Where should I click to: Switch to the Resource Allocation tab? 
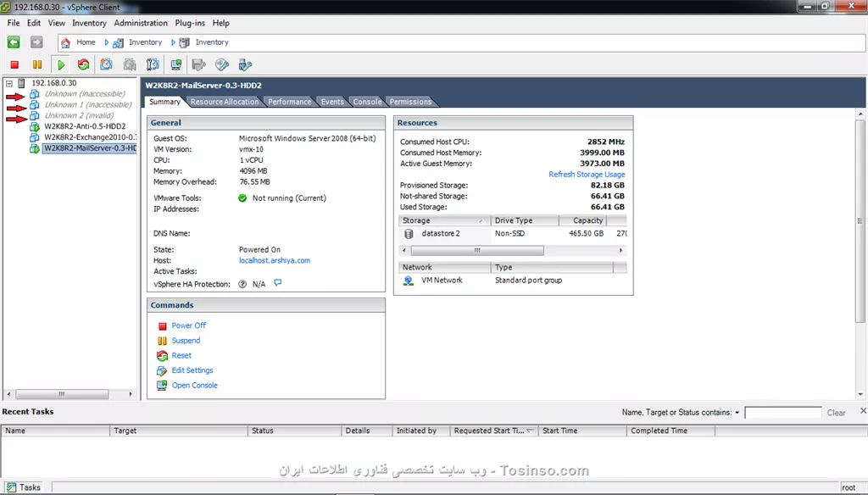coord(224,102)
